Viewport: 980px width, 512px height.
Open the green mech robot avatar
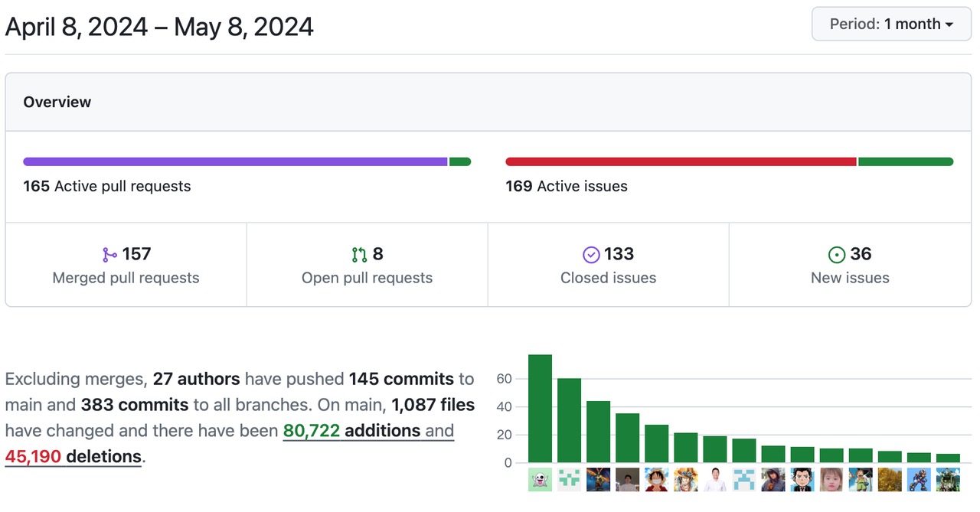coord(947,479)
